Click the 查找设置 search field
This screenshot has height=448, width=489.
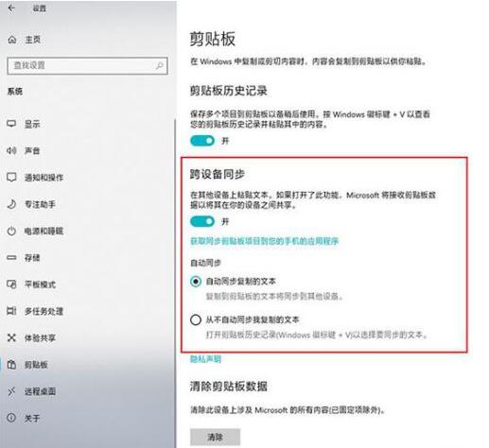tap(87, 65)
